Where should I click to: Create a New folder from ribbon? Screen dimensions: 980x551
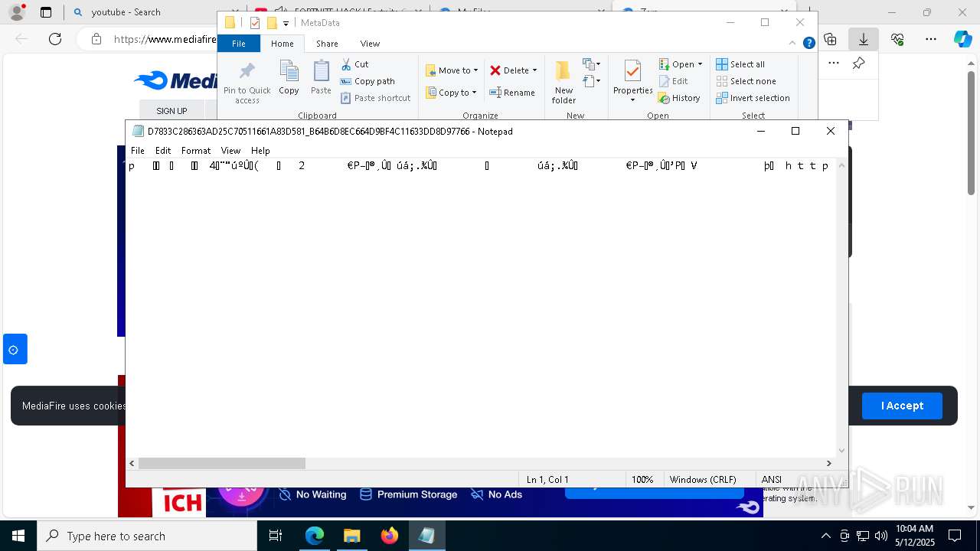pos(563,83)
